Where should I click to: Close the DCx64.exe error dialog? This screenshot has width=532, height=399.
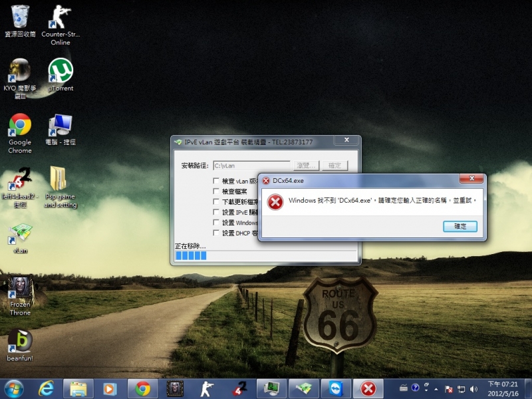[471, 178]
